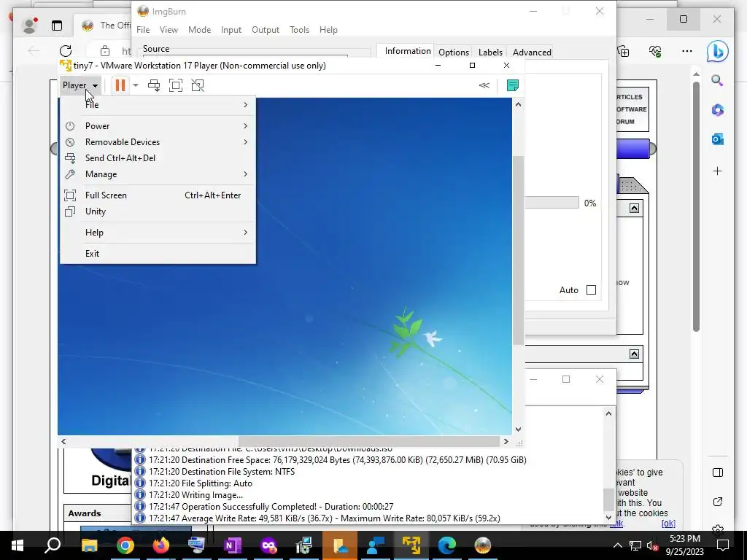Click the arrow beside Help menu entry
Image resolution: width=747 pixels, height=560 pixels.
point(245,233)
